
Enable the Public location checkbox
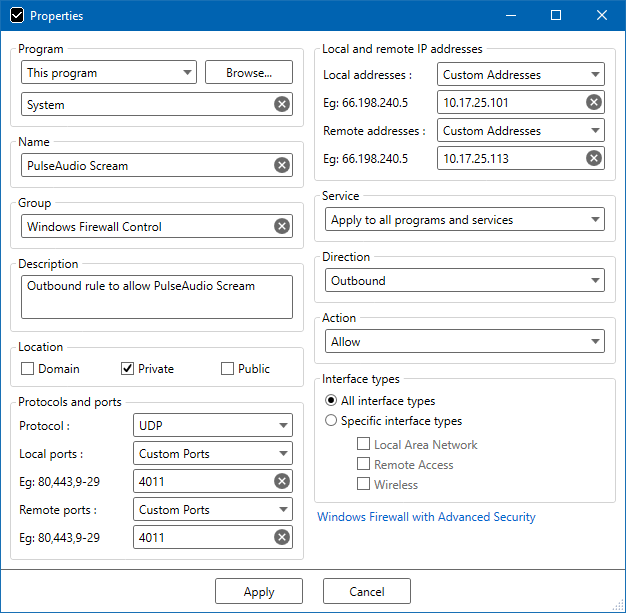[x=227, y=368]
